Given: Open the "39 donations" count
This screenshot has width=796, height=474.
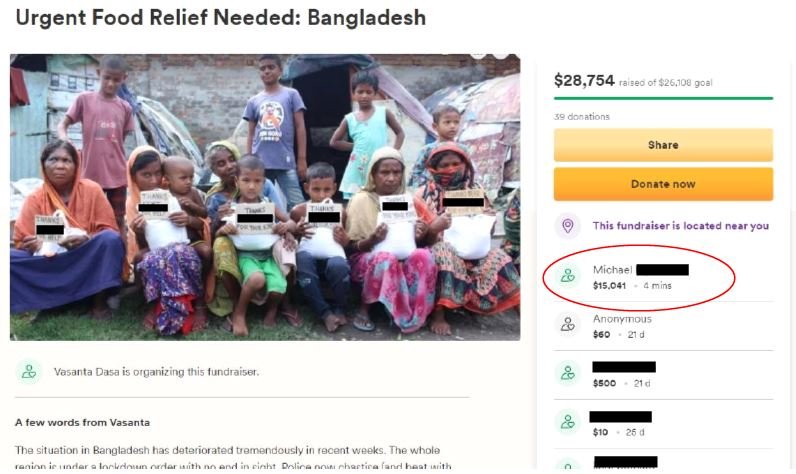Looking at the screenshot, I should click(x=582, y=117).
